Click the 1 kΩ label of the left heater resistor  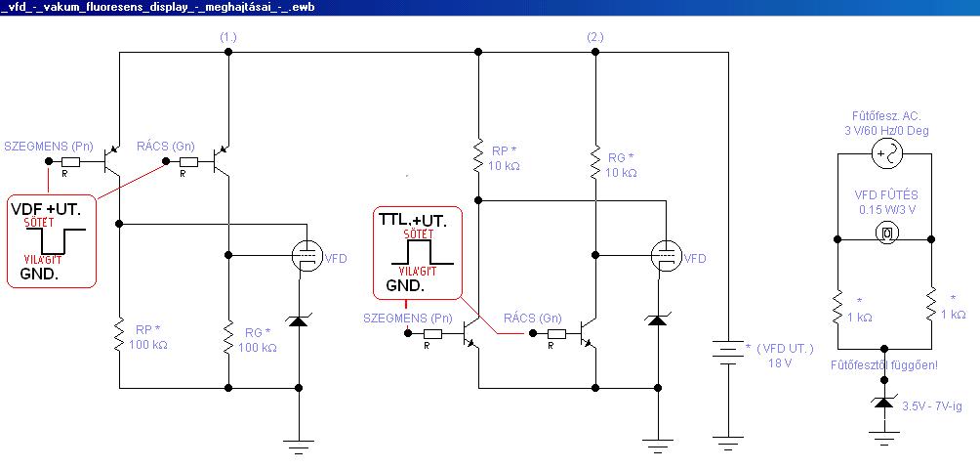tap(859, 318)
